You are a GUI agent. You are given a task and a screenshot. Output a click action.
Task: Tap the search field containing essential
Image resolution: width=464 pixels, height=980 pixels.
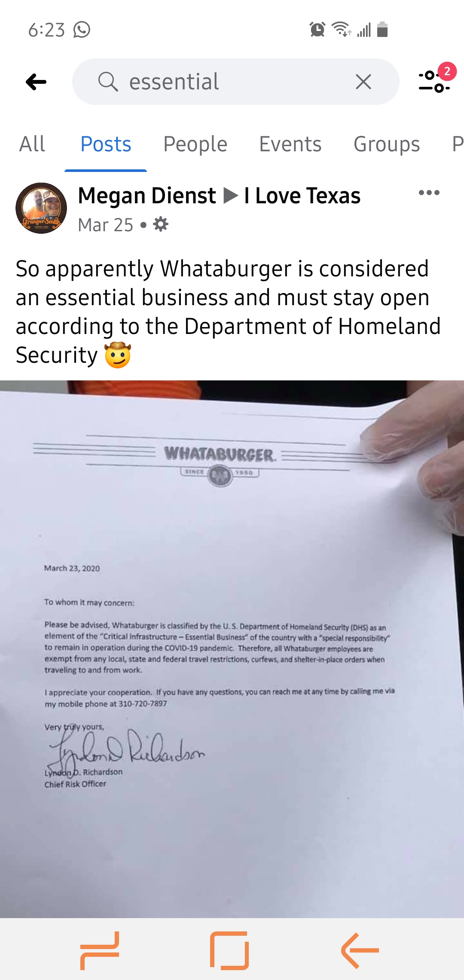(x=235, y=82)
